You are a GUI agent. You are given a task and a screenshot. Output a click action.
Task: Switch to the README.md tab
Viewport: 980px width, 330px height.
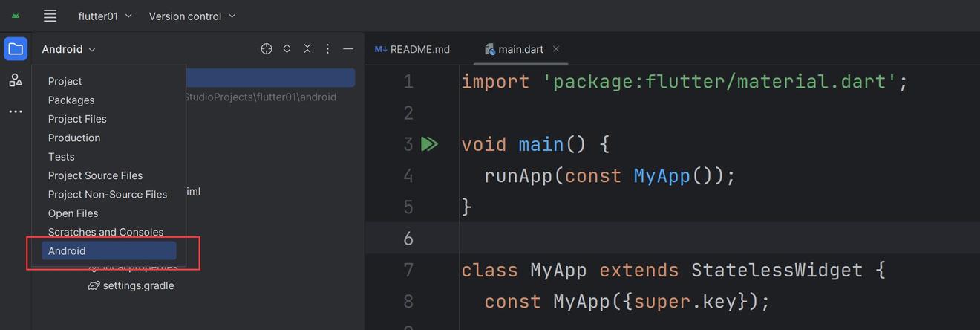tap(413, 49)
